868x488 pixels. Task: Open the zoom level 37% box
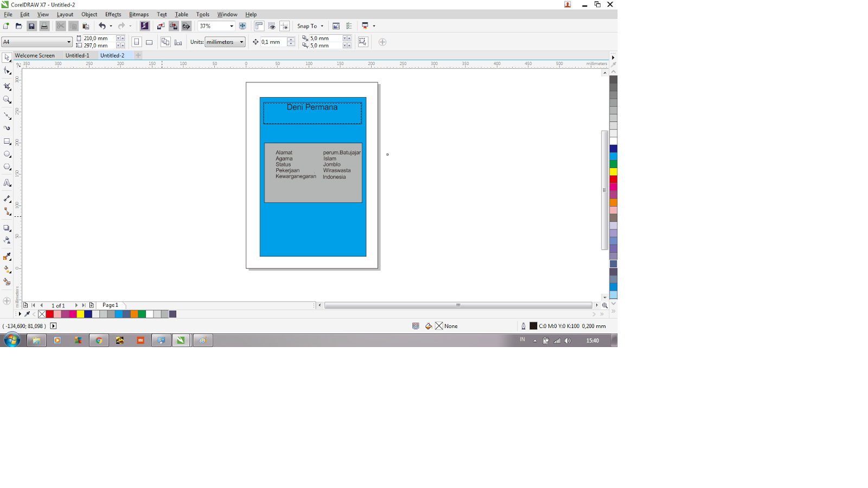coord(214,25)
